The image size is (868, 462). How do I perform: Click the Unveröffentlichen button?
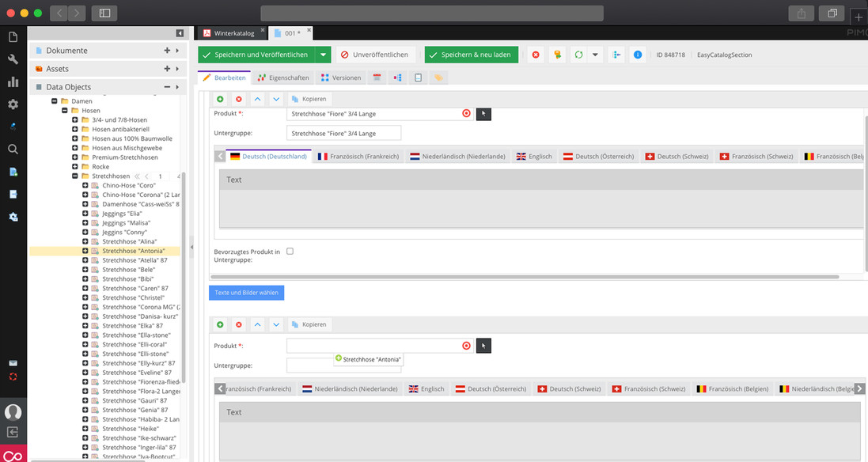[x=375, y=55]
